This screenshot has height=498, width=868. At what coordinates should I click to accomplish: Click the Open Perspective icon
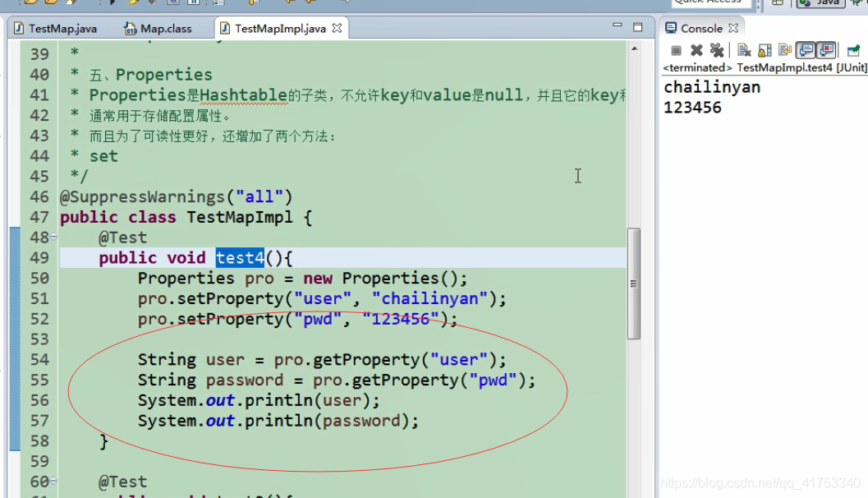click(x=778, y=2)
